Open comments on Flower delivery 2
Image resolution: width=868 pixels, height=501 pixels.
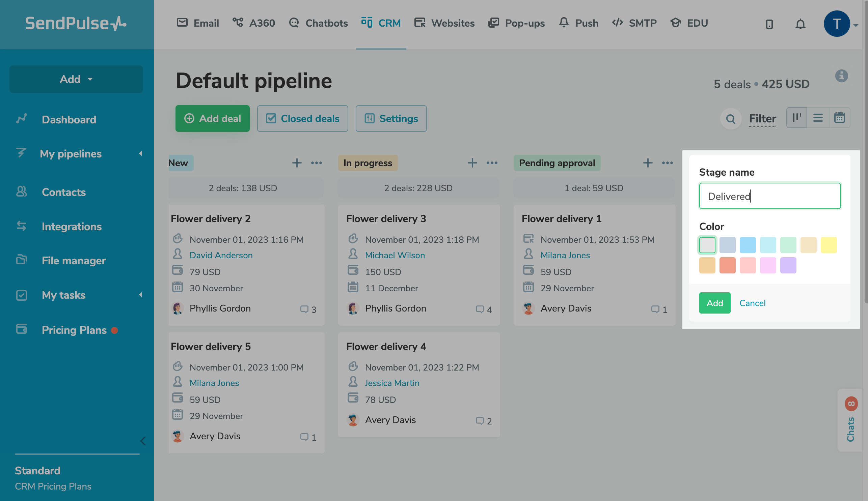308,310
